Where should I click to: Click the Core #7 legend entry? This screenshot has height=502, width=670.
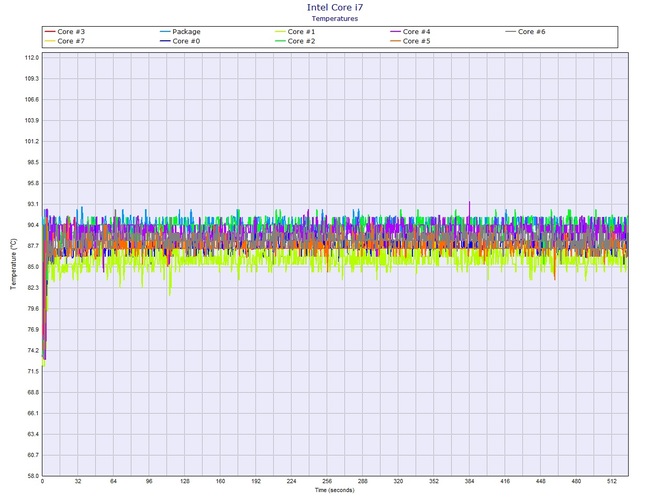(x=65, y=41)
